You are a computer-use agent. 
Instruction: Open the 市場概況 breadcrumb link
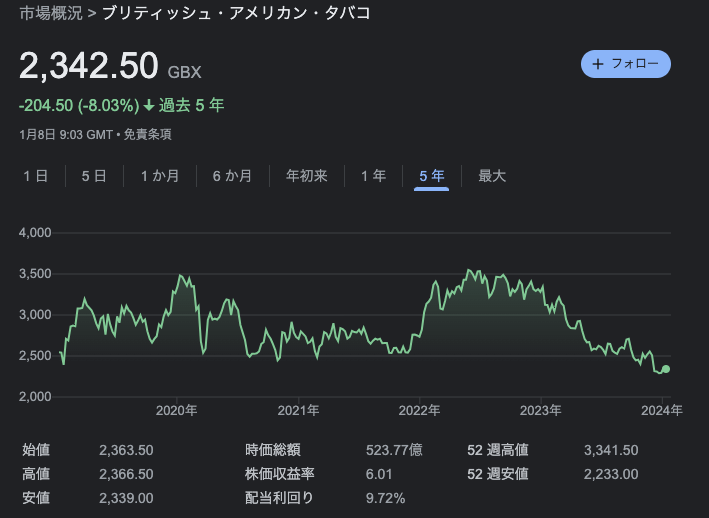point(51,13)
